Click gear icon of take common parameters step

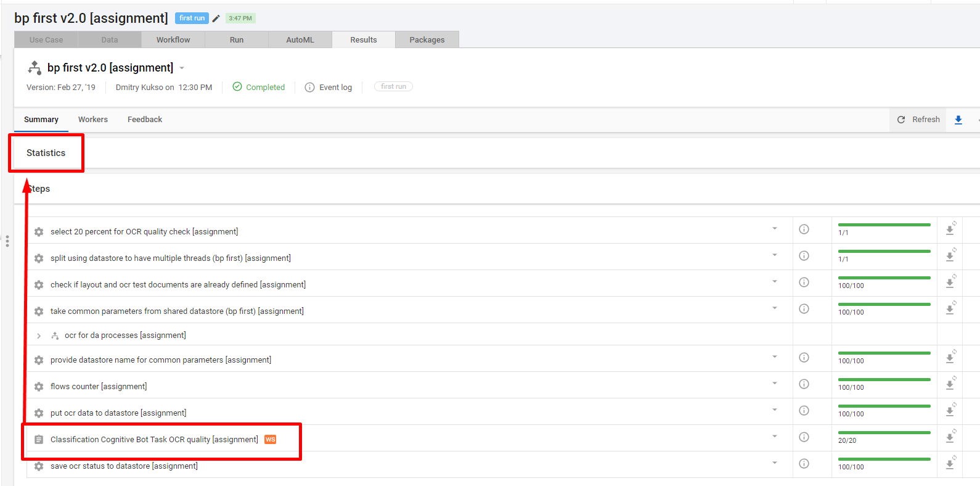(39, 311)
